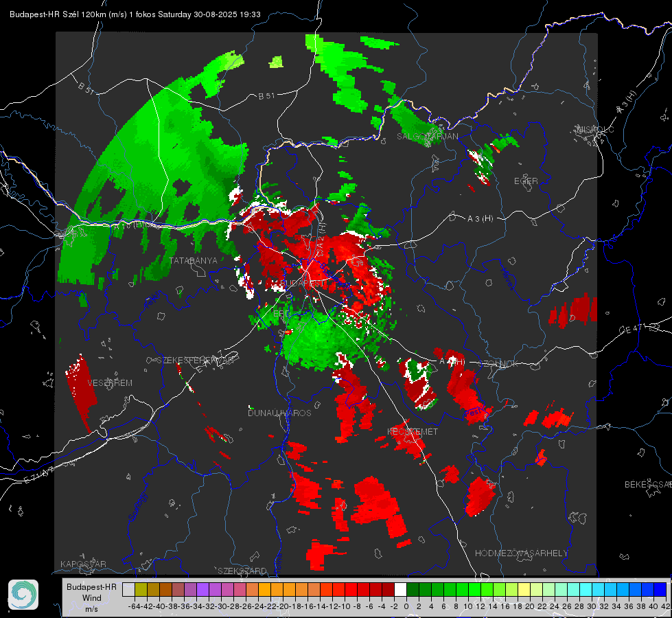Click the BEKESCSABA city label

click(648, 485)
